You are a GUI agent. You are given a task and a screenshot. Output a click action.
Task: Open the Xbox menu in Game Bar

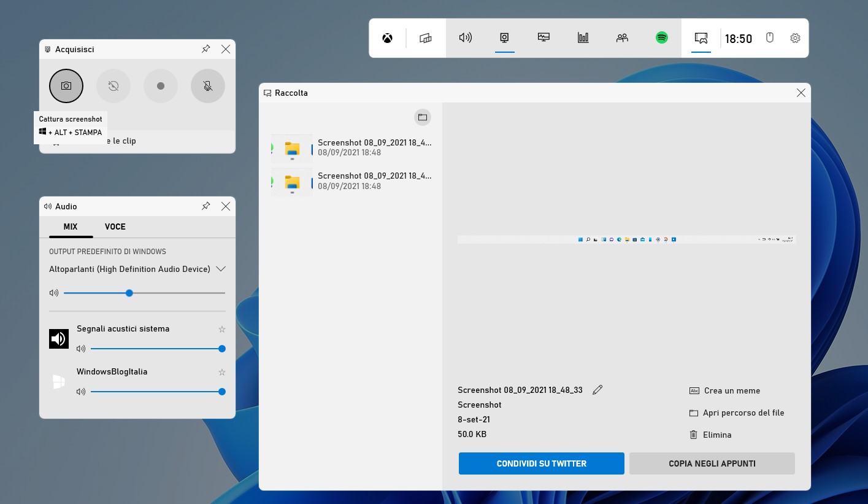click(388, 38)
